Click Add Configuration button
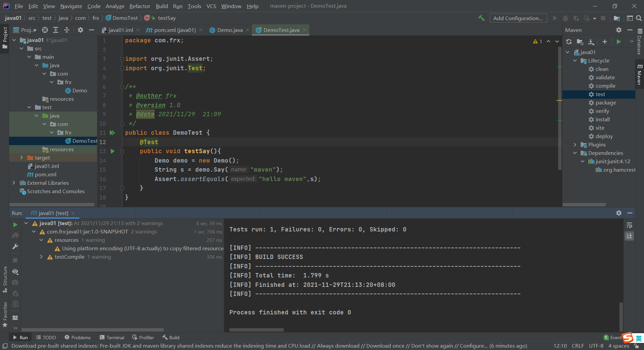 (x=518, y=18)
